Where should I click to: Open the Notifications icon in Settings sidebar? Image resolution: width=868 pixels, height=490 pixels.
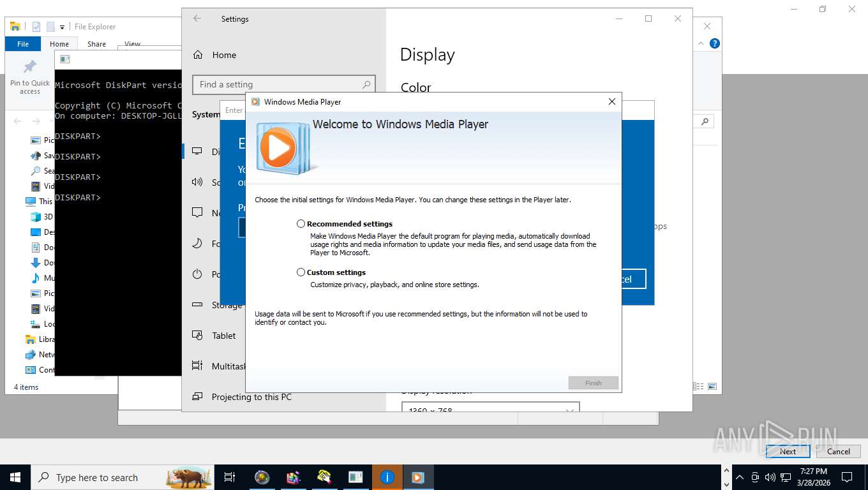tap(198, 213)
